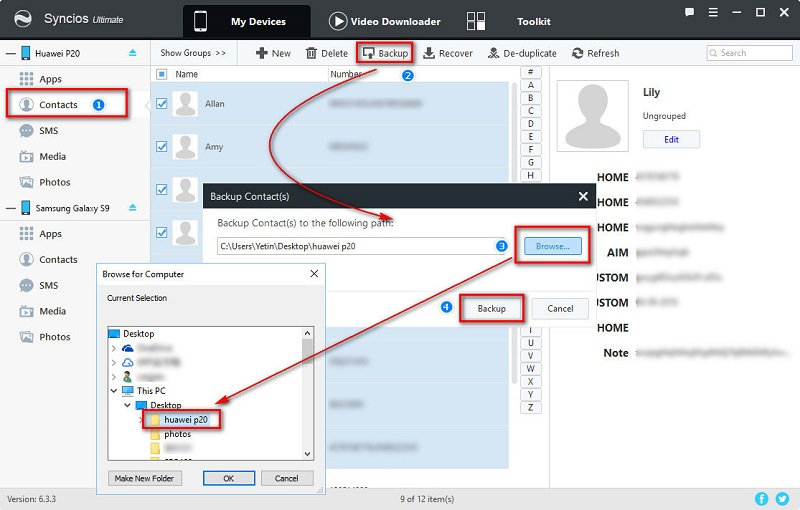The height and width of the screenshot is (510, 800).
Task: Eject the Huawei P20 device
Action: 133,53
